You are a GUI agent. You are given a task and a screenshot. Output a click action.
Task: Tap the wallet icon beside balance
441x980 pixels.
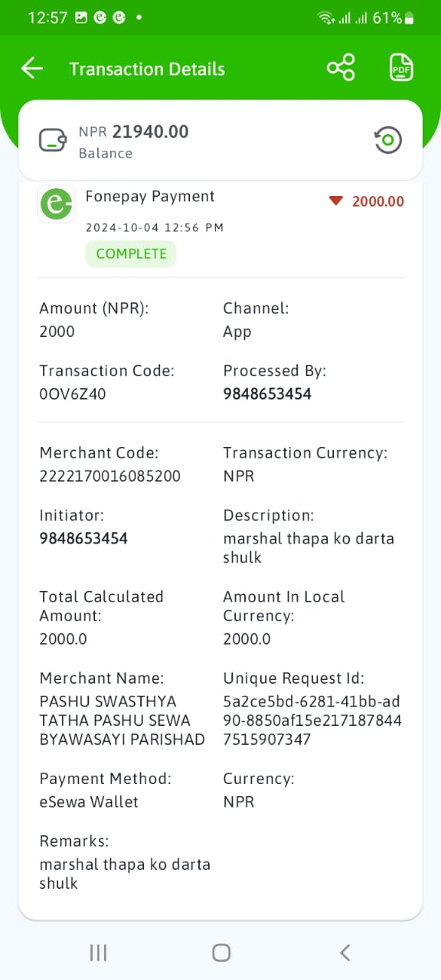(x=53, y=140)
